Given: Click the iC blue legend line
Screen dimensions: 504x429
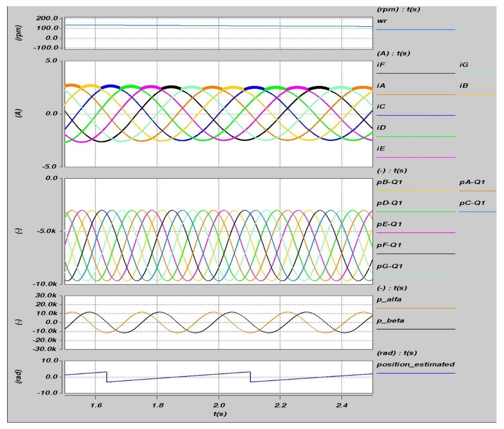Looking at the screenshot, I should tap(416, 115).
